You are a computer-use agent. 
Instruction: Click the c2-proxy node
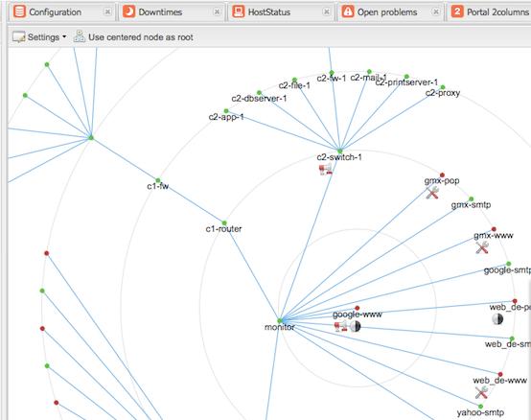tap(443, 87)
